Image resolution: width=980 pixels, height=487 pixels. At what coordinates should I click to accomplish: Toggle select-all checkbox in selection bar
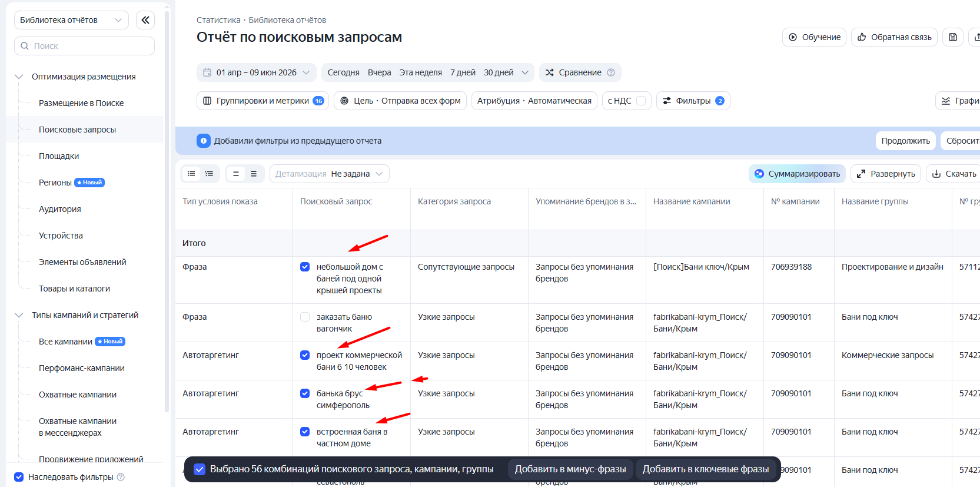tap(200, 469)
